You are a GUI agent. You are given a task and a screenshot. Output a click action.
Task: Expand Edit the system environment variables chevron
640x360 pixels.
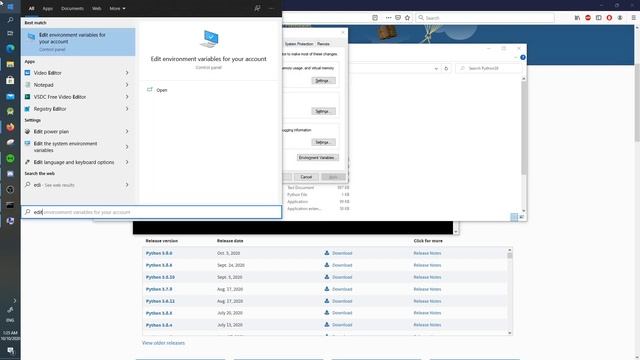[x=127, y=147]
